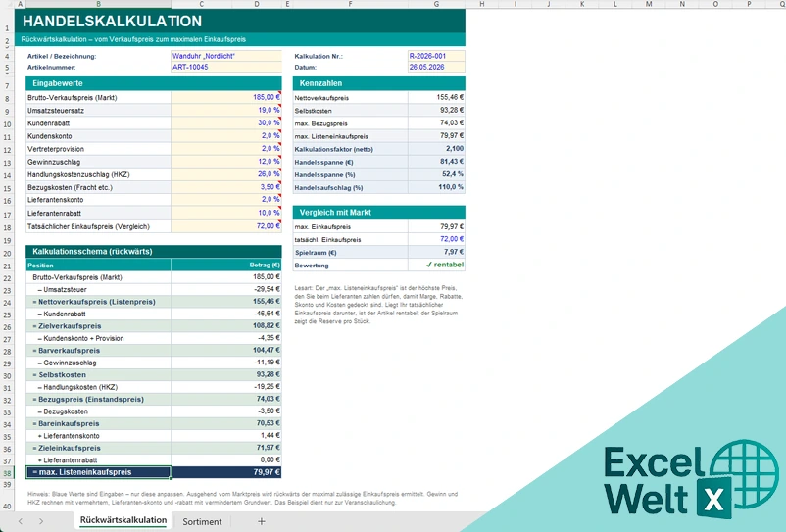Image resolution: width=786 pixels, height=532 pixels.
Task: Select the Rückwärtskalkulation sheet tab
Action: tap(123, 520)
